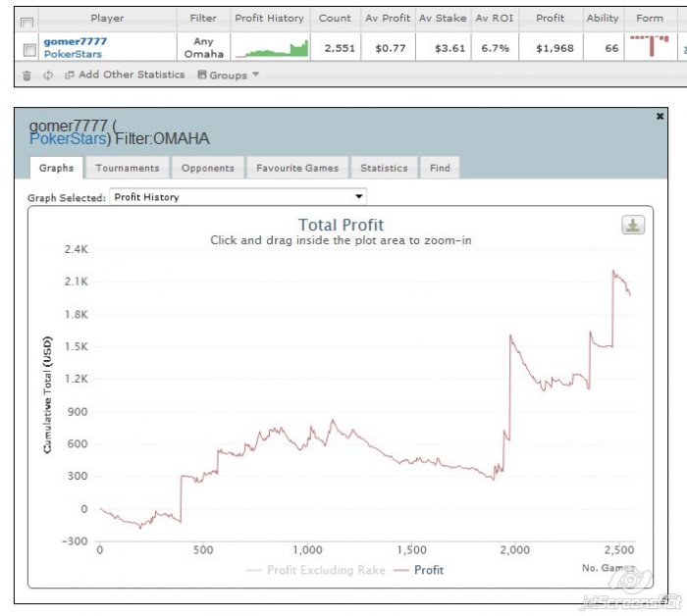The width and height of the screenshot is (687, 616).
Task: Open the Favourite Games tab
Action: coord(297,168)
